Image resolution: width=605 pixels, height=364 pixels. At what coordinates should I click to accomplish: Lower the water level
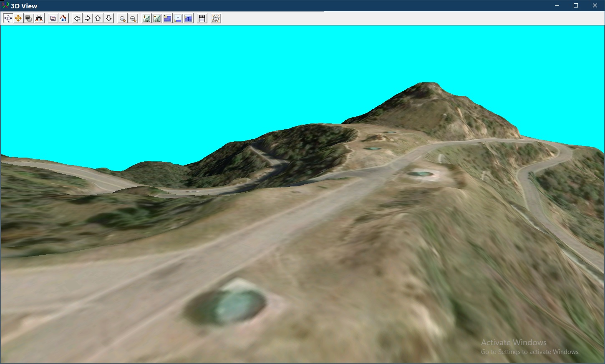(x=177, y=18)
